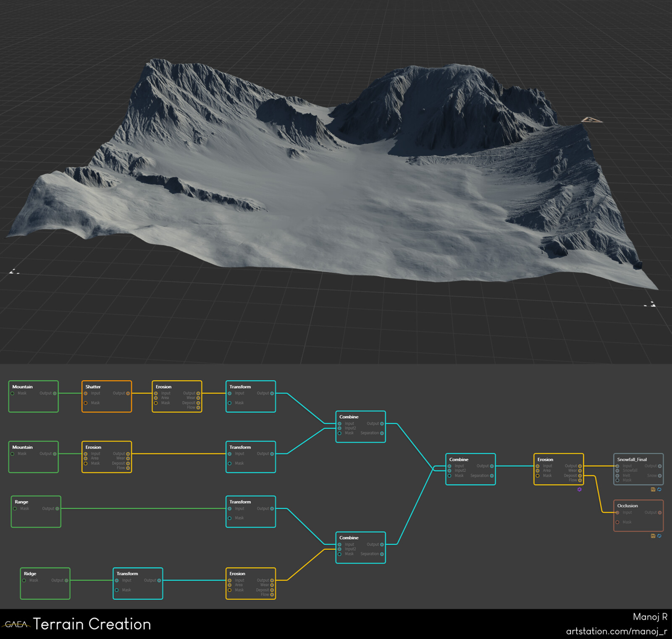Click the Shatter node Output port

click(x=128, y=393)
